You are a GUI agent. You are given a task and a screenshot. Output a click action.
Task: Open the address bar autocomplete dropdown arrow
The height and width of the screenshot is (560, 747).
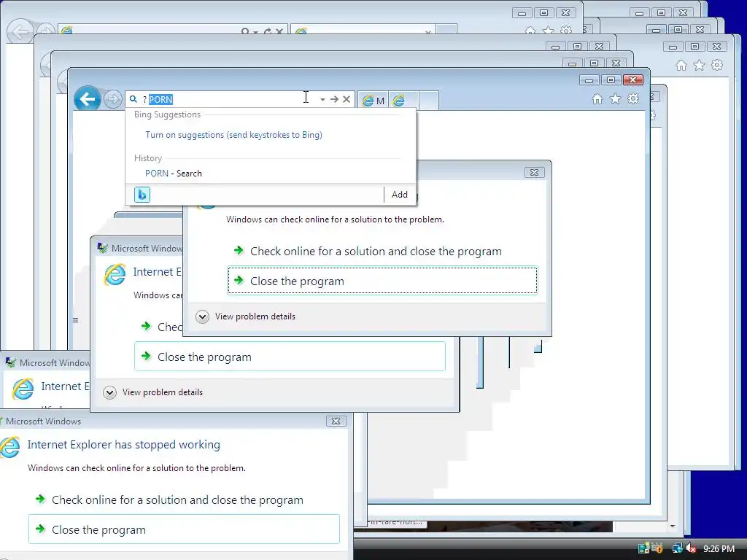(x=322, y=99)
